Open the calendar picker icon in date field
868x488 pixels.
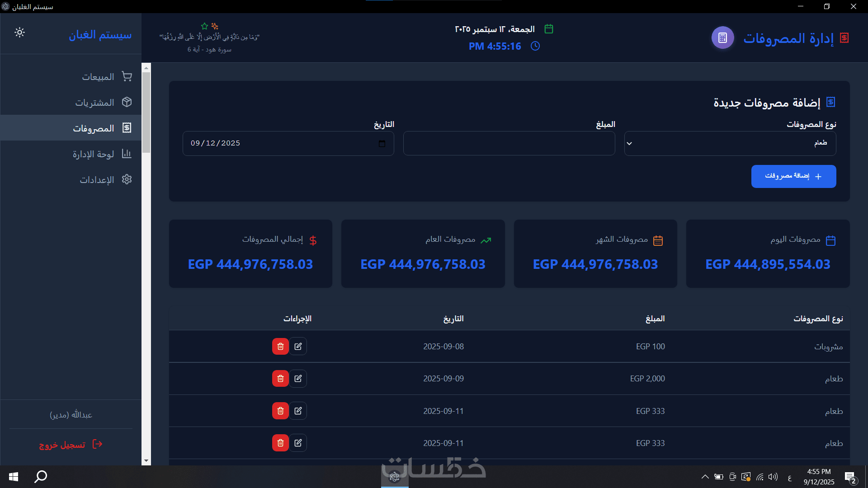tap(382, 144)
